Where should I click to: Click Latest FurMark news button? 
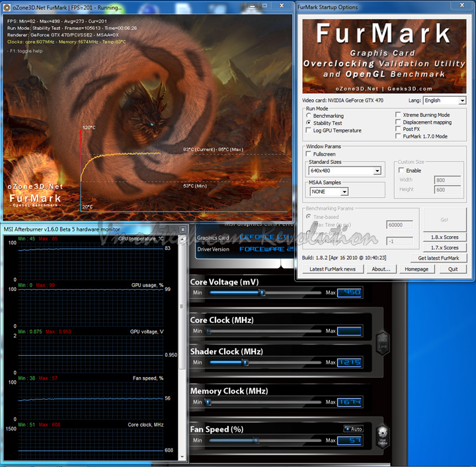point(333,269)
